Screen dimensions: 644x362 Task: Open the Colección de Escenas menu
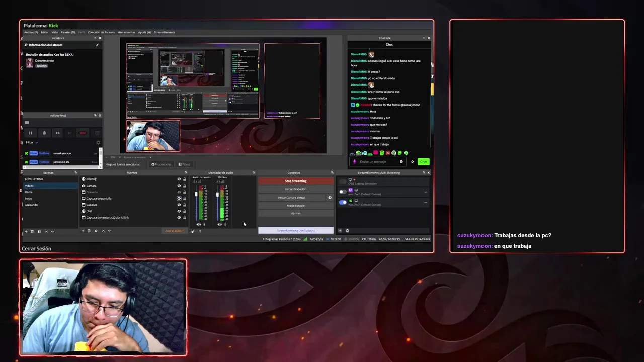coord(101,32)
